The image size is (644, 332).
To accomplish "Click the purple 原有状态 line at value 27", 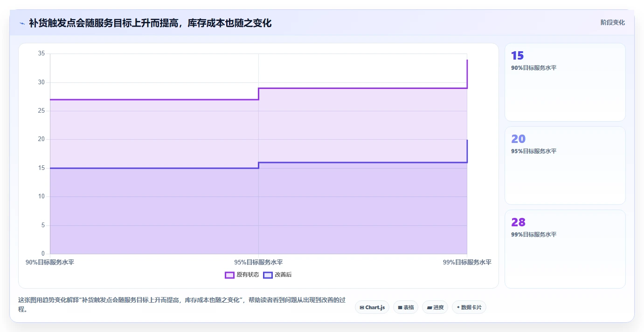I will pyautogui.click(x=154, y=99).
